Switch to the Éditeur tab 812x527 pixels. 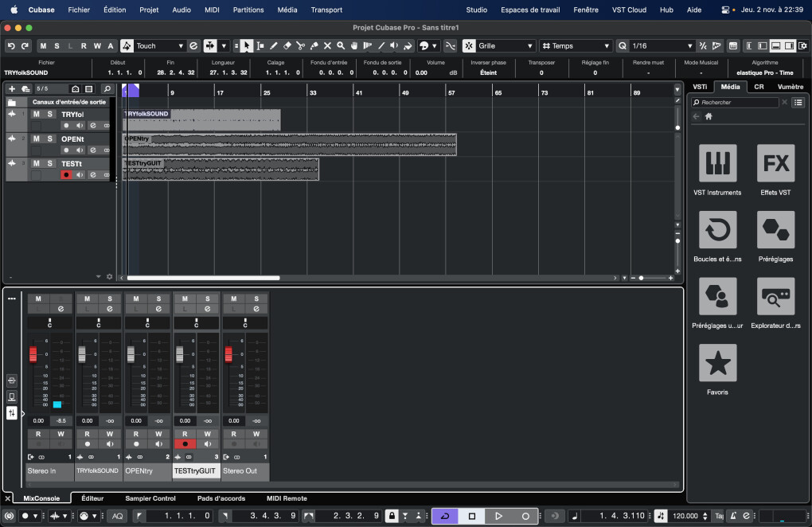92,498
